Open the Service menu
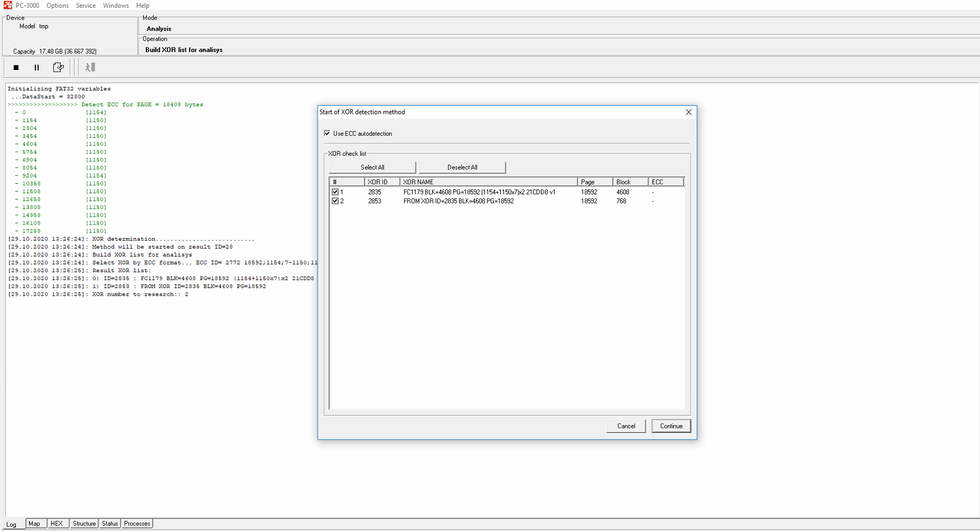980x531 pixels. (86, 6)
